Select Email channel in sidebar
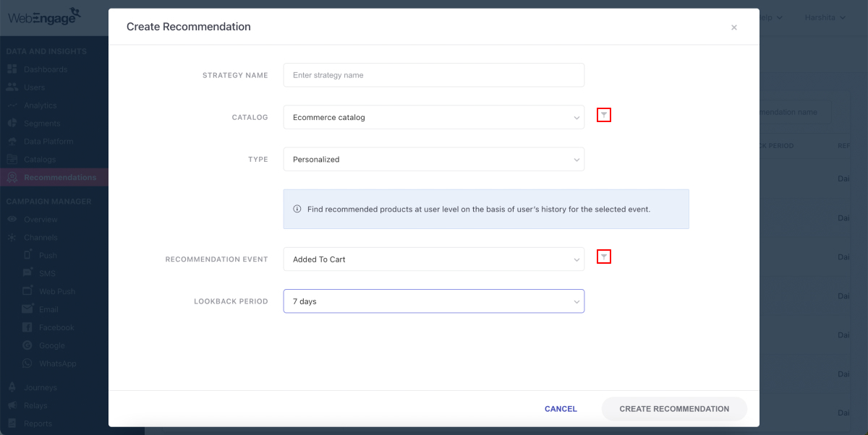Image resolution: width=868 pixels, height=435 pixels. pos(48,309)
